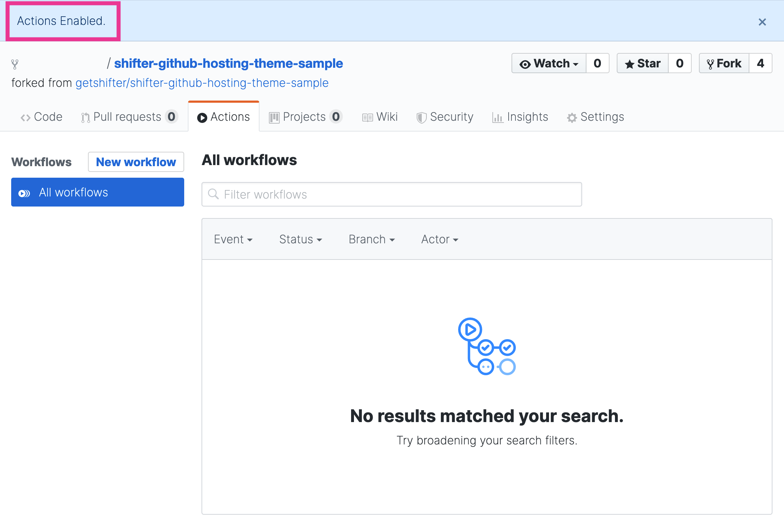Go to the Settings tab

[595, 117]
